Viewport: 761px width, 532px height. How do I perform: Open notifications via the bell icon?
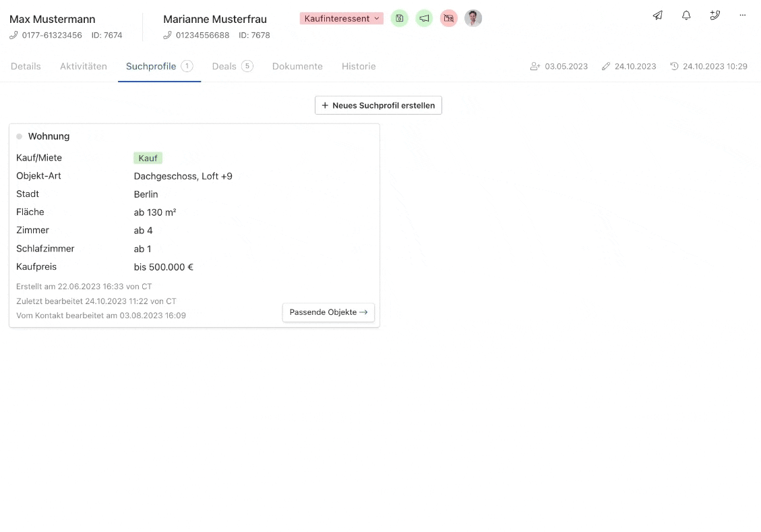(x=686, y=16)
